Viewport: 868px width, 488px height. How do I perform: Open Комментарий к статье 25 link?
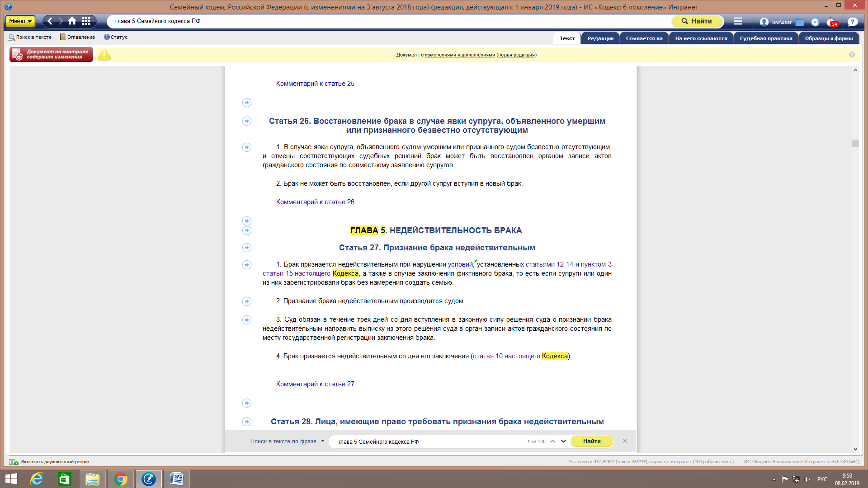315,84
